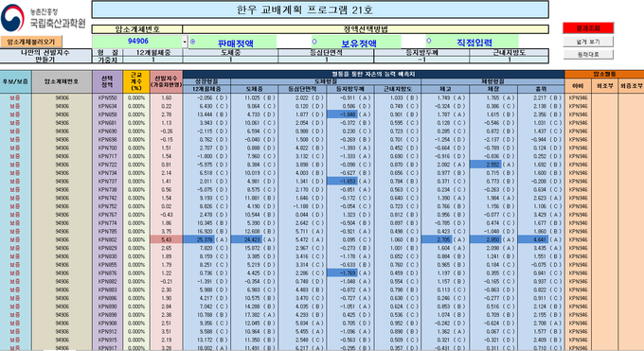
Task: Click the highlighted carcass weight value 24.423
Action: click(246, 239)
